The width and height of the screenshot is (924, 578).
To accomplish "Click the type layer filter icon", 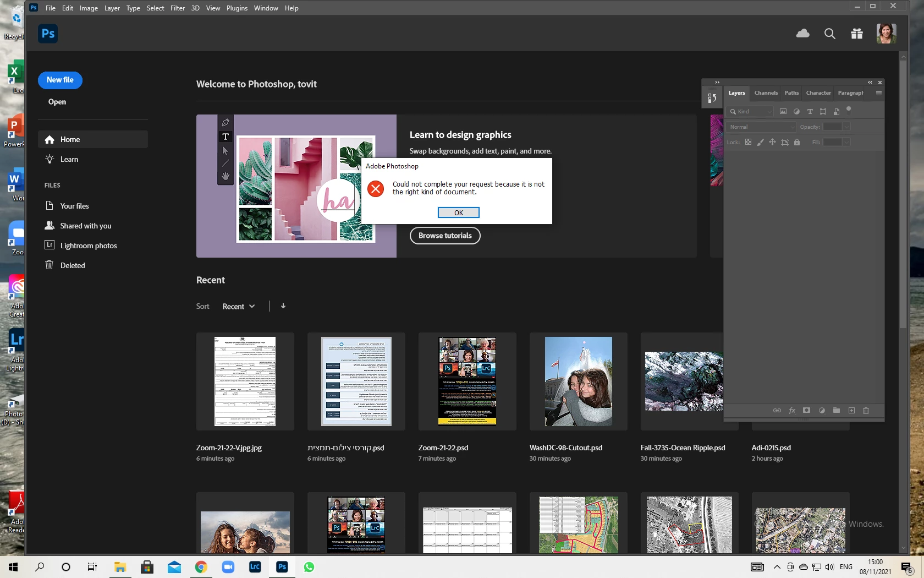I will 810,111.
